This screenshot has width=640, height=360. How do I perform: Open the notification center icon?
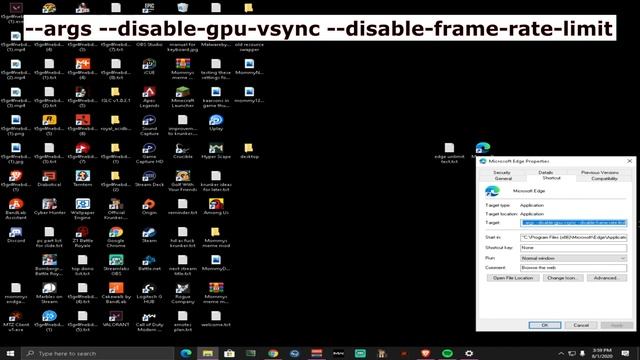coord(625,353)
